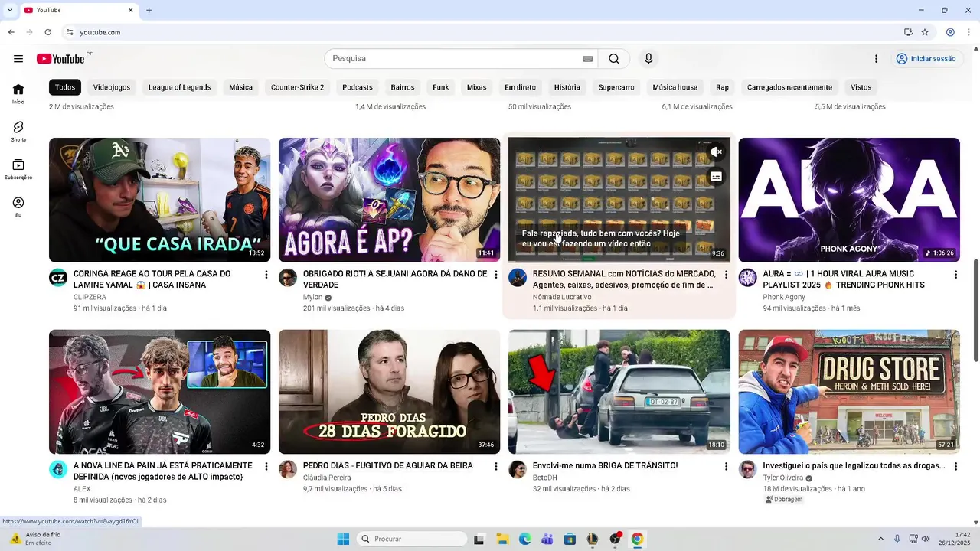The height and width of the screenshot is (551, 980).
Task: Open options menu for AURA playlist video
Action: point(955,275)
